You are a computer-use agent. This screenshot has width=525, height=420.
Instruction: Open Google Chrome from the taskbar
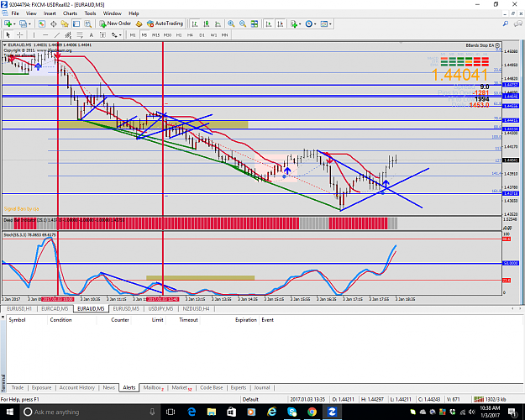312,412
